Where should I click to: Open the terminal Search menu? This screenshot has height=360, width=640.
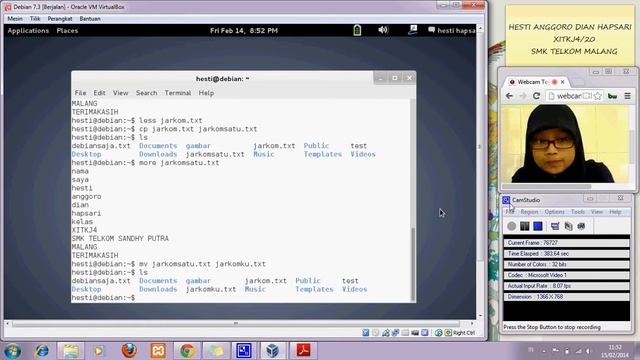tap(147, 93)
